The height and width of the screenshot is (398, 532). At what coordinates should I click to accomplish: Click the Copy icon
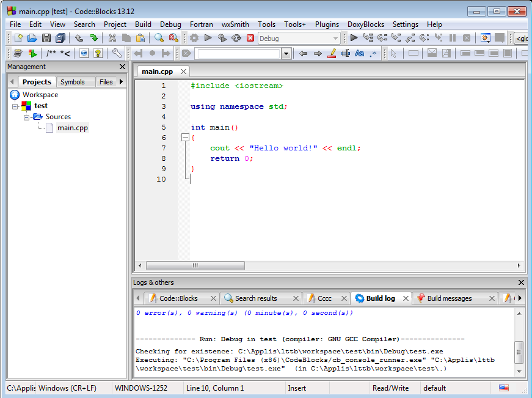click(x=126, y=38)
